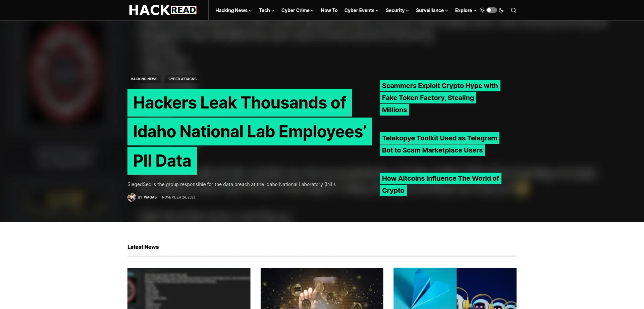644x309 pixels.
Task: Open the Hacking News menu label
Action: click(231, 10)
